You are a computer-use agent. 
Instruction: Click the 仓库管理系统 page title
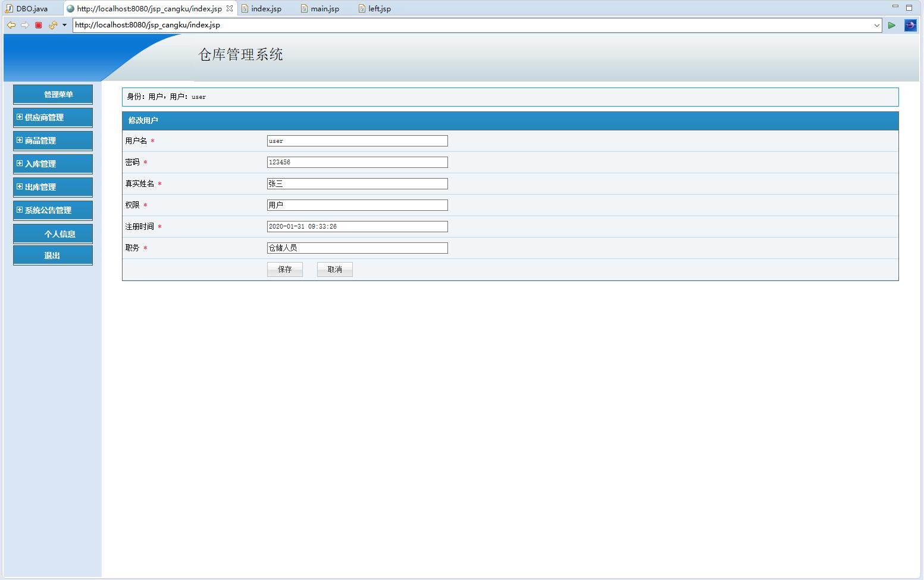point(241,55)
